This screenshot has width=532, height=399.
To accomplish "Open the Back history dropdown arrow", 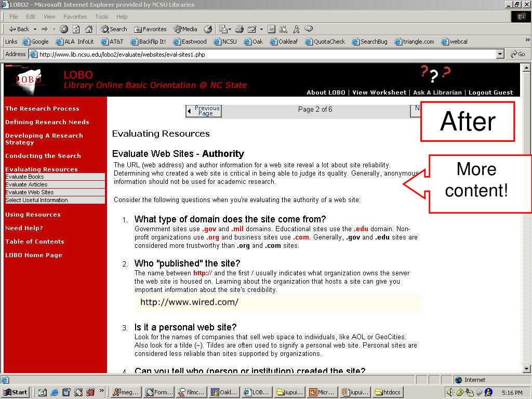I will [35, 29].
